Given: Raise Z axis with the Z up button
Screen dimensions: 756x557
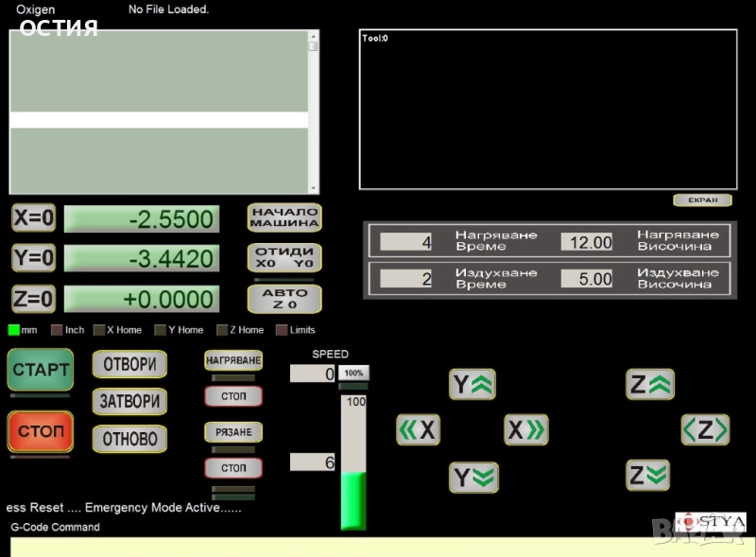Looking at the screenshot, I should [x=649, y=384].
